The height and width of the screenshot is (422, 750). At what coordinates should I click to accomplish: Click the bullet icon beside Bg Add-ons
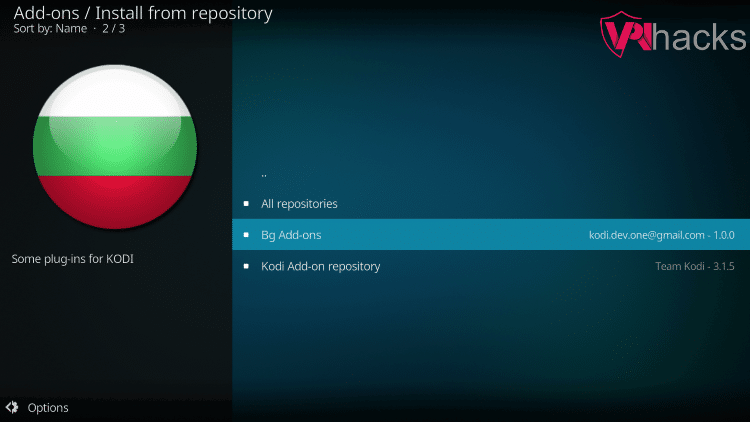coord(246,235)
